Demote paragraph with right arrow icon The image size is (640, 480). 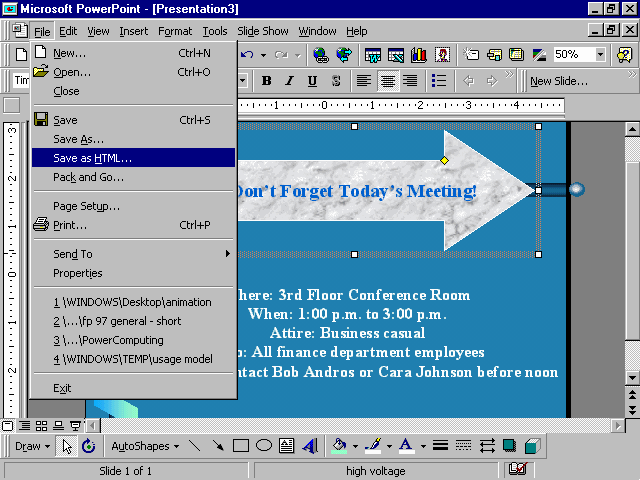click(492, 81)
